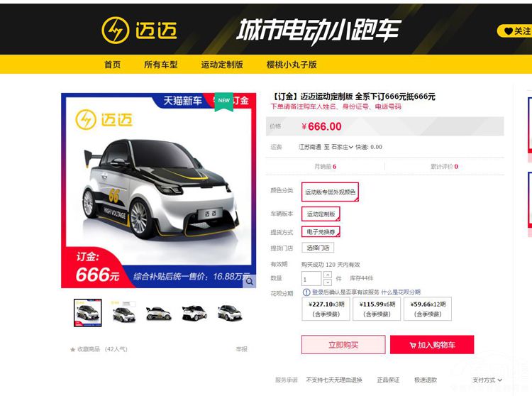532x396 pixels.
Task: Click the 迈迈 lightning bolt logo icon
Action: point(116,31)
